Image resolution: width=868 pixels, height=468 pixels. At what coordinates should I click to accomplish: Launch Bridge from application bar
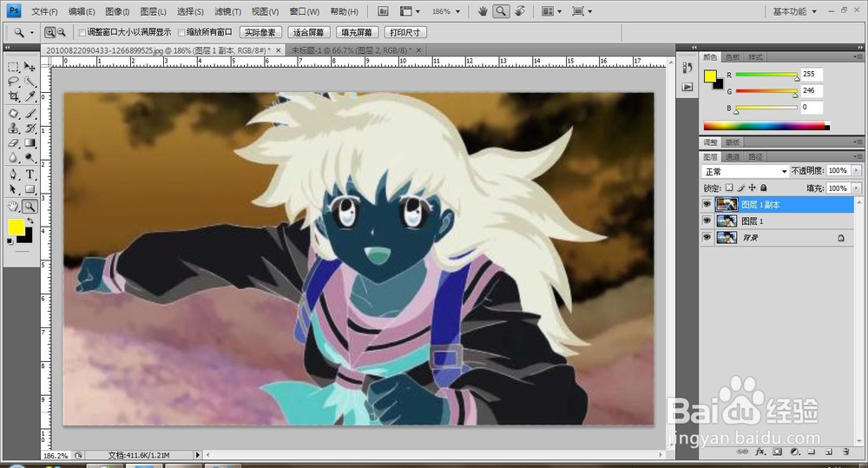click(383, 11)
